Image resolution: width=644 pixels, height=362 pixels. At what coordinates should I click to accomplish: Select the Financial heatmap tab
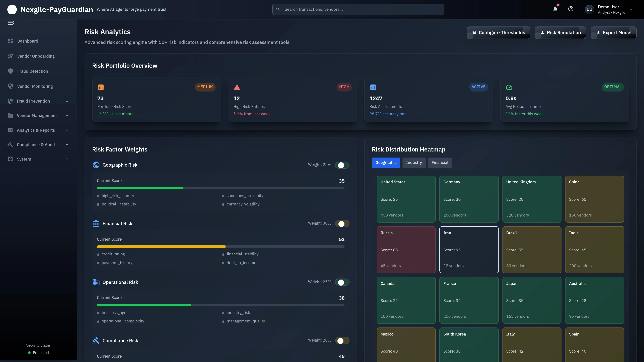[x=440, y=163]
